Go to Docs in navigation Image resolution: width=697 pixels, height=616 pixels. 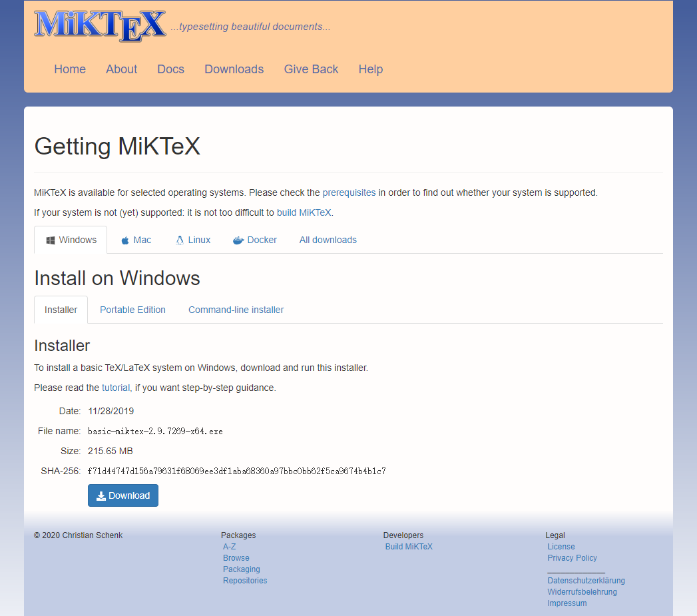(170, 69)
